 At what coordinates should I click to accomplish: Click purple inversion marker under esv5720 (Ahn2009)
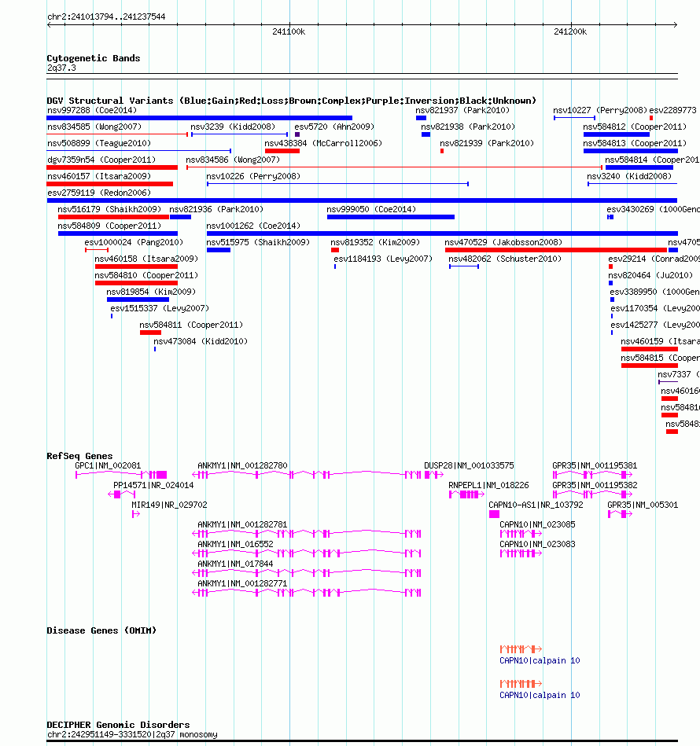(x=297, y=134)
